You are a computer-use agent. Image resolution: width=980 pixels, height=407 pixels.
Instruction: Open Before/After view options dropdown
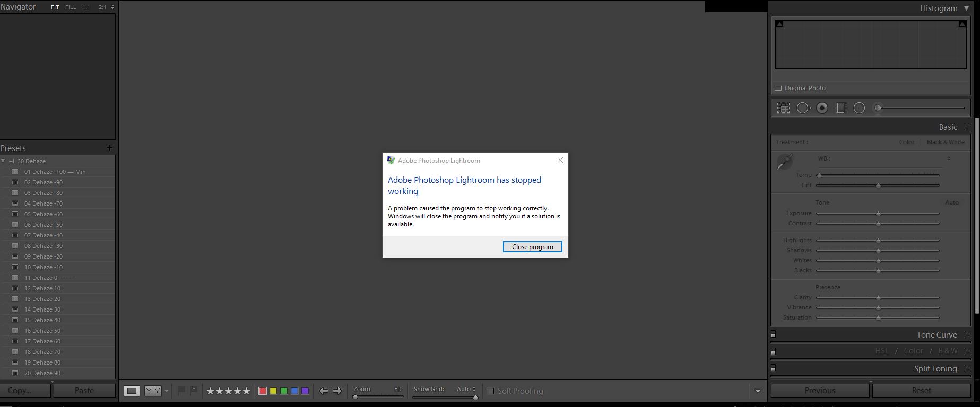pos(167,391)
